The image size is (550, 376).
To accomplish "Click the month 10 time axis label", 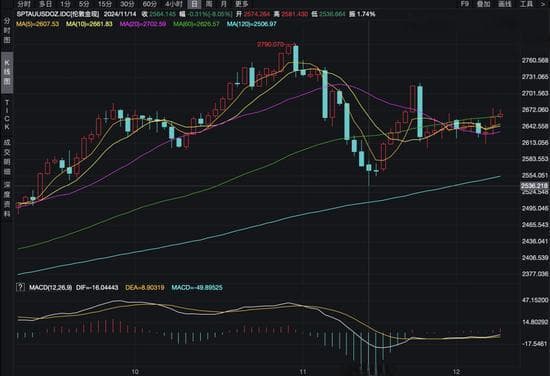I will [x=135, y=372].
